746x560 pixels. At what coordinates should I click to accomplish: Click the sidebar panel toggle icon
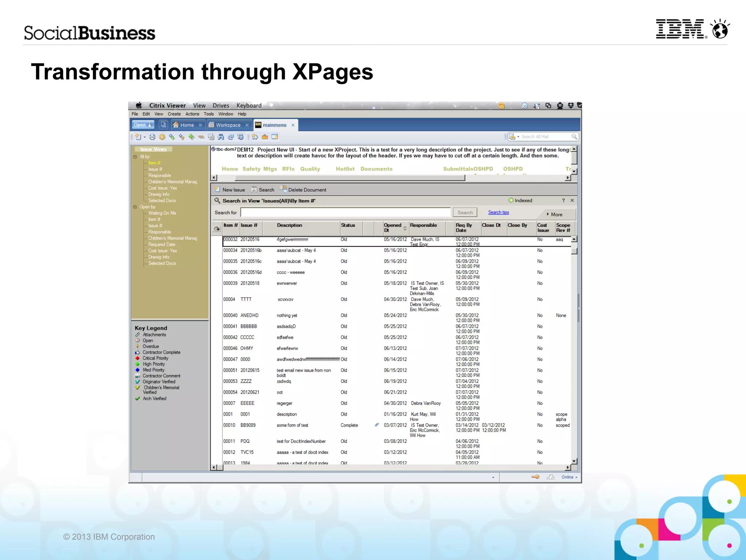click(x=275, y=137)
